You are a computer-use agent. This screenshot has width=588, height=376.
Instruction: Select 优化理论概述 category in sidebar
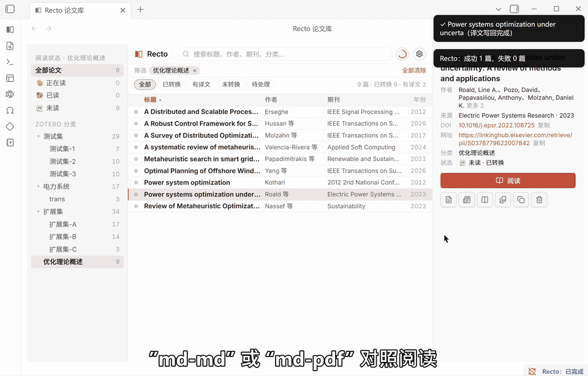[77, 261]
